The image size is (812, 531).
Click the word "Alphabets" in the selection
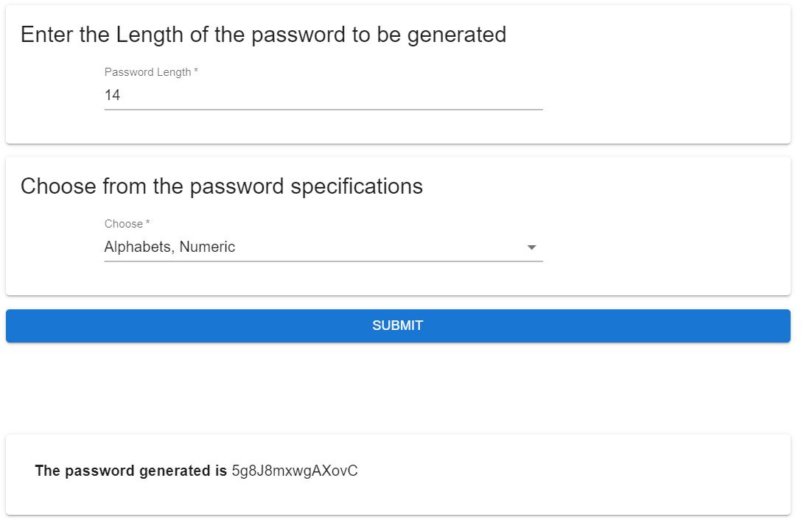pyautogui.click(x=139, y=247)
